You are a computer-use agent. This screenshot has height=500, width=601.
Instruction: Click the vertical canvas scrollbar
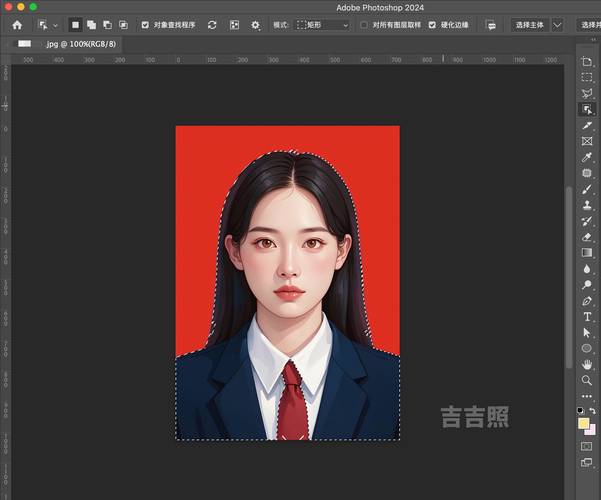coord(568,277)
